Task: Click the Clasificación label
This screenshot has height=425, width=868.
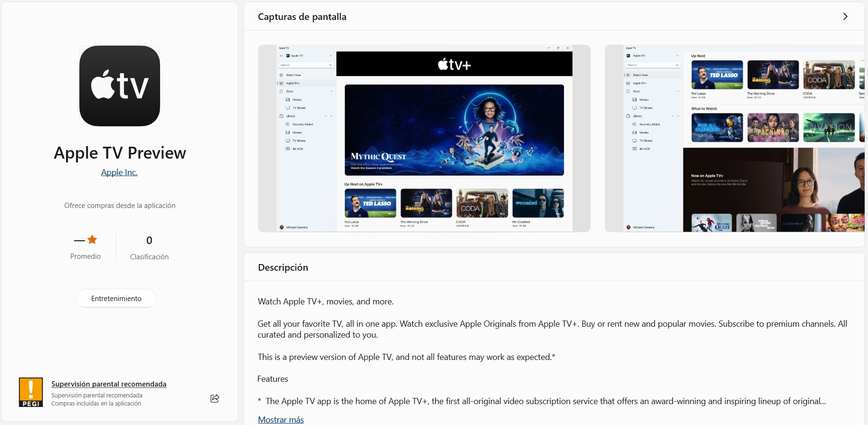Action: 149,257
